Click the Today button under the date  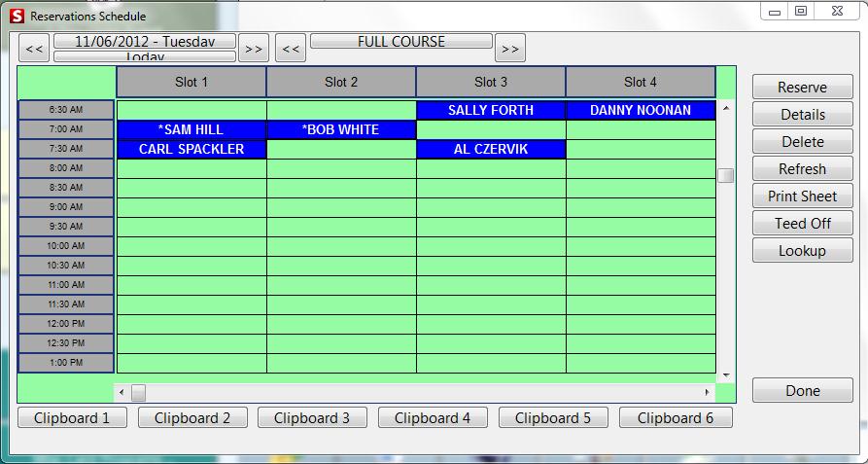[144, 57]
